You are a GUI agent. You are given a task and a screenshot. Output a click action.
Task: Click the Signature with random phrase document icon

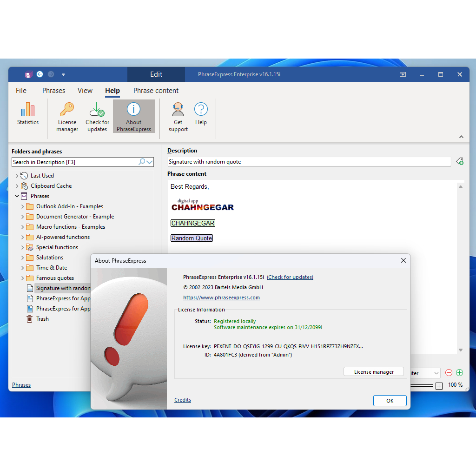pos(30,288)
